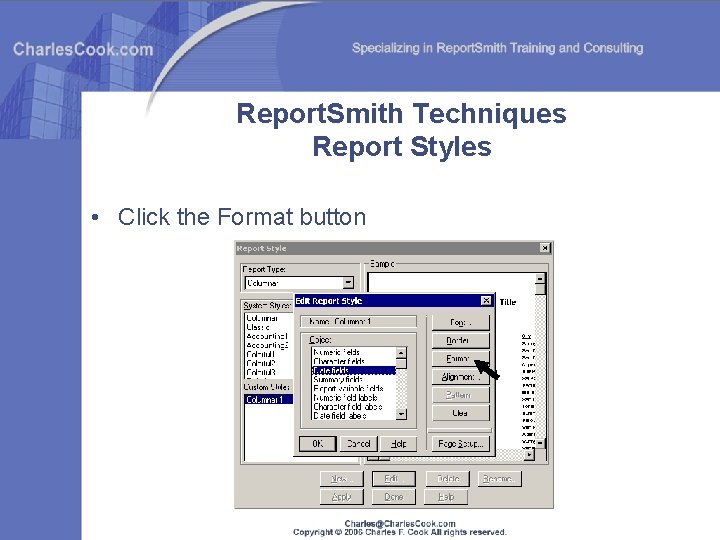Click the Format button
The width and height of the screenshot is (720, 540).
coord(461,359)
